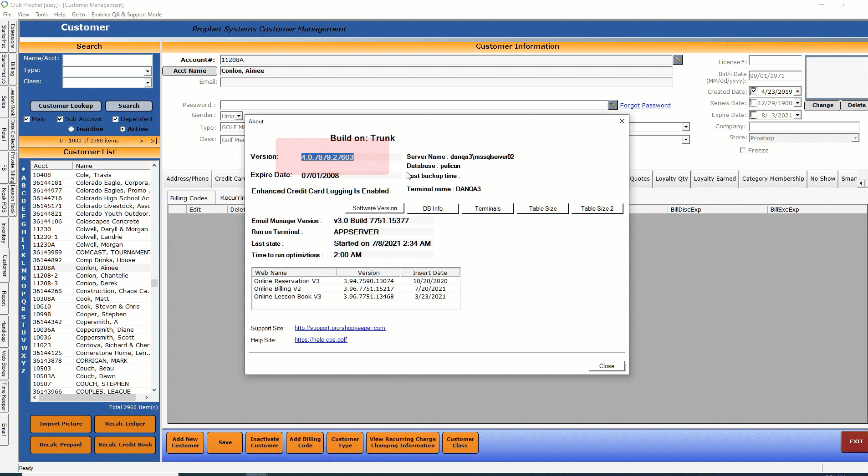868x476 pixels.
Task: Open the search Type dropdown
Action: [147, 71]
